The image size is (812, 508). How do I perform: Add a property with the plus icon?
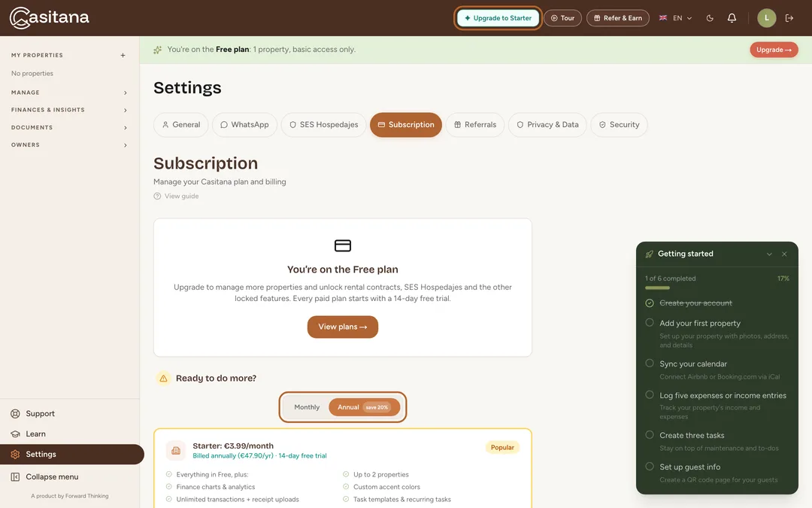click(x=123, y=56)
